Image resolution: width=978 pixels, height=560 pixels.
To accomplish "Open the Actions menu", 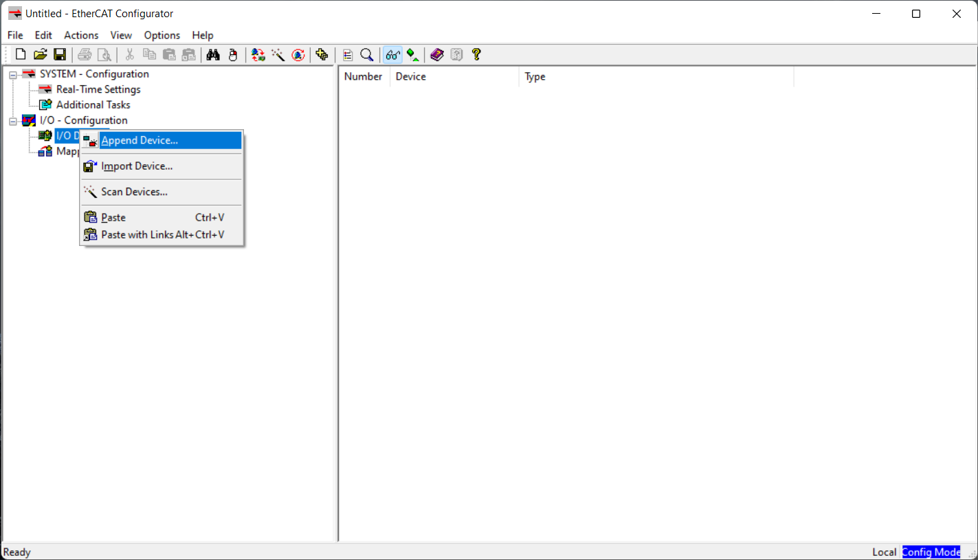I will 81,35.
